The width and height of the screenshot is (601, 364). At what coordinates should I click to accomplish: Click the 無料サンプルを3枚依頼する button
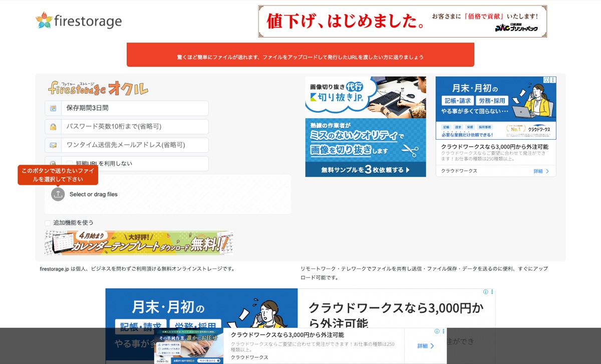365,169
